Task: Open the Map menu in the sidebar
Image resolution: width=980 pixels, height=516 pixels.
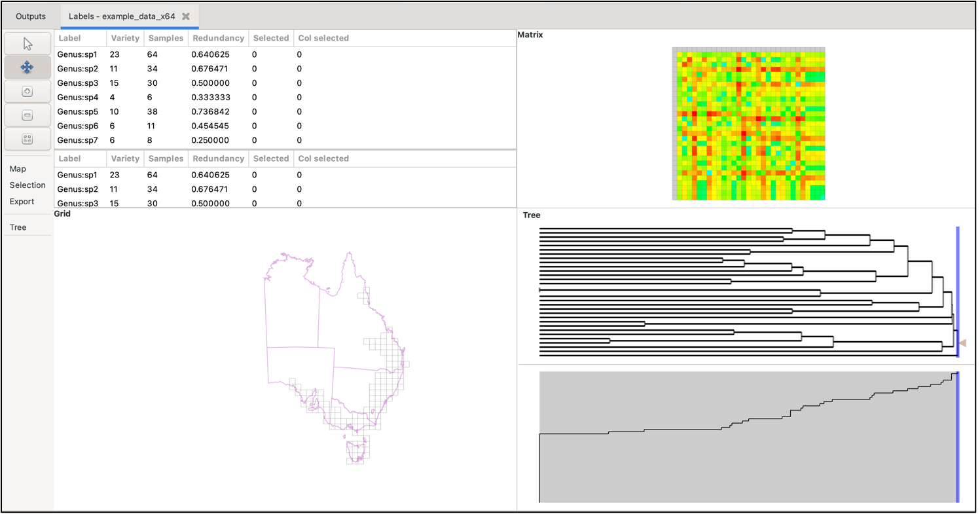Action: click(x=18, y=169)
